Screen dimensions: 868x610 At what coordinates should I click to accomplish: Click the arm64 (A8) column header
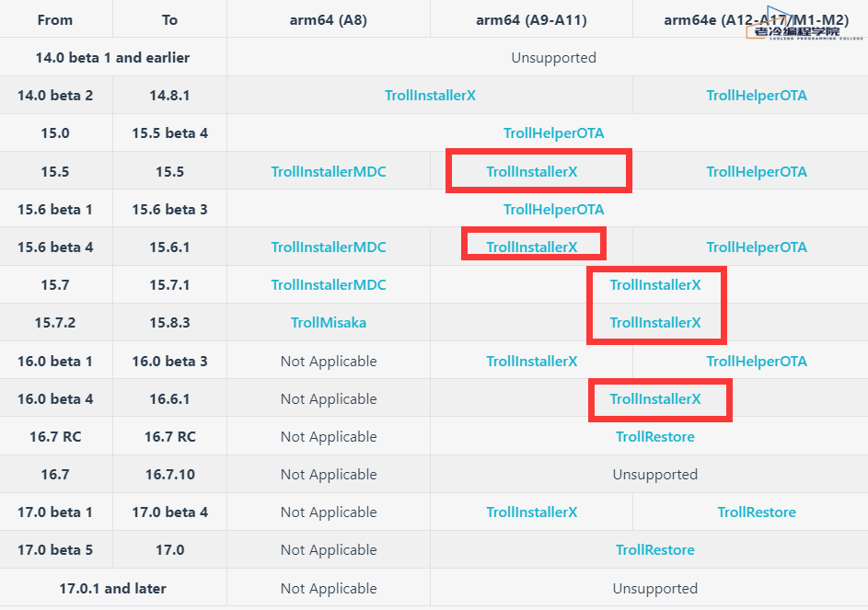pos(329,20)
